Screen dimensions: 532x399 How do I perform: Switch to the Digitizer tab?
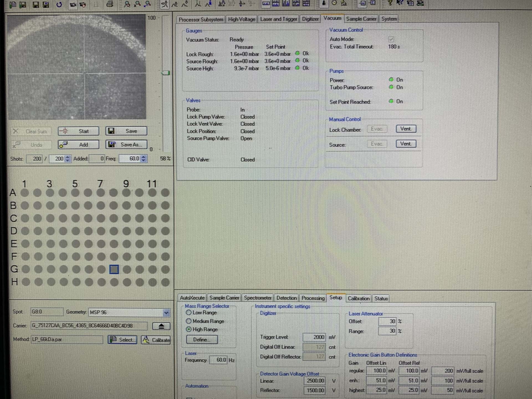[310, 19]
